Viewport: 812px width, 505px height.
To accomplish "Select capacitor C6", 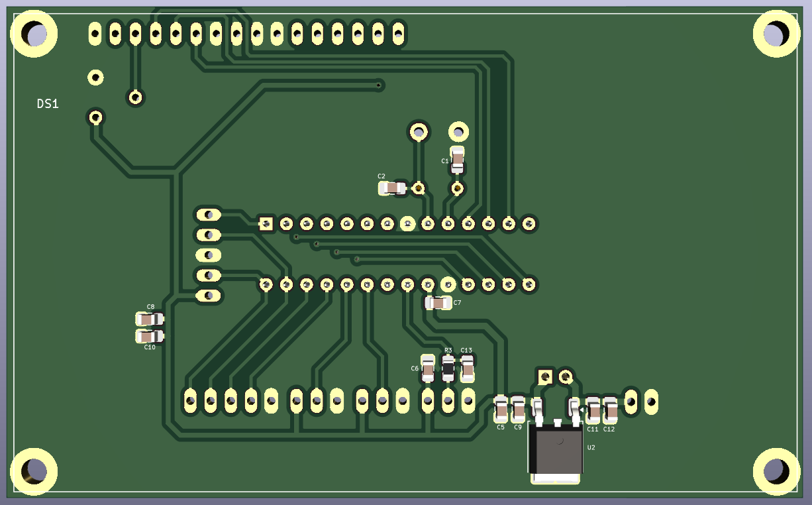I will 428,368.
